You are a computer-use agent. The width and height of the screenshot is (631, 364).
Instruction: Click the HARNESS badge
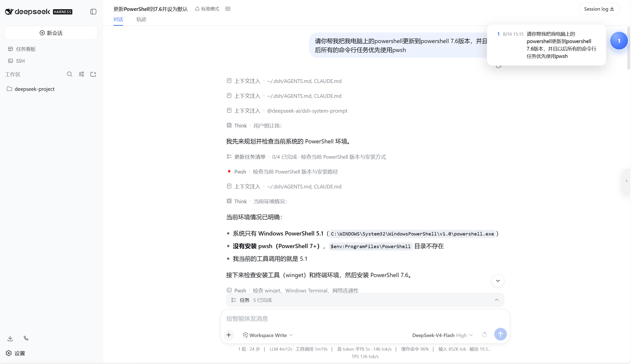point(63,12)
